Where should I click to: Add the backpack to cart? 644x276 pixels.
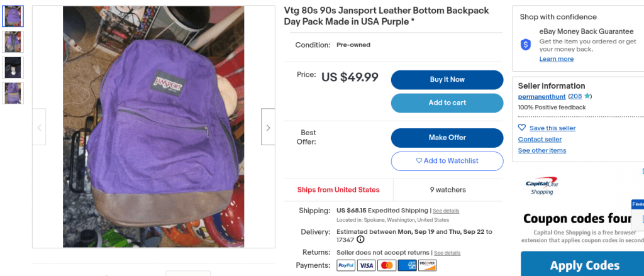(447, 103)
